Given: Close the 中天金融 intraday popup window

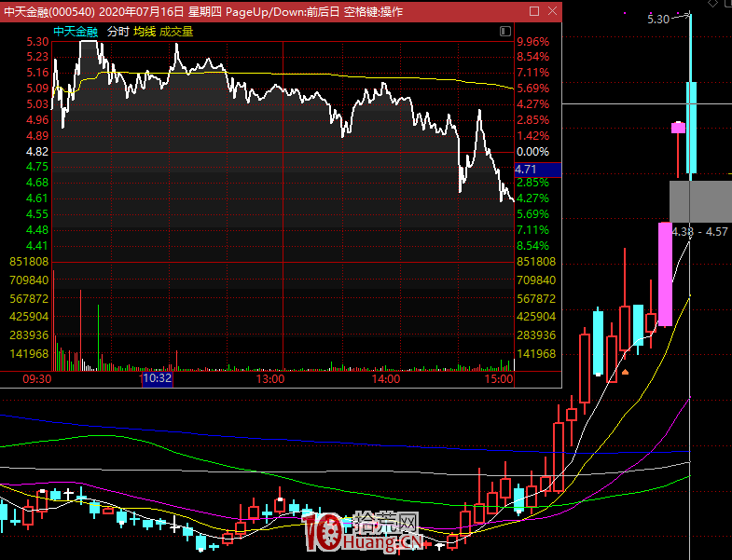Looking at the screenshot, I should point(552,11).
